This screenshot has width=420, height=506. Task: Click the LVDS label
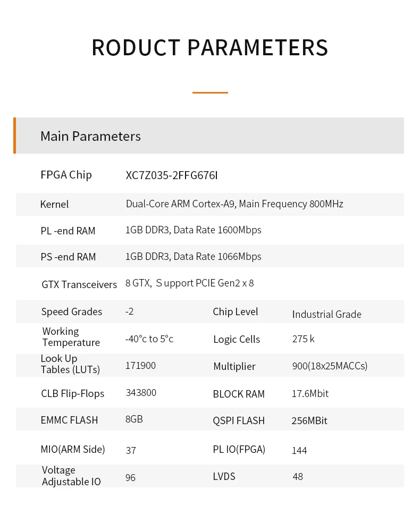[224, 476]
